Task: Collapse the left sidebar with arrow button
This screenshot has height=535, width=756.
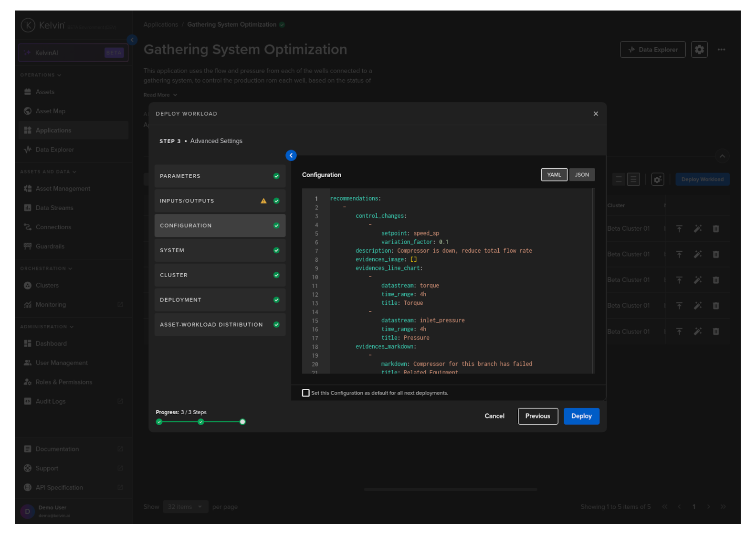Action: pyautogui.click(x=132, y=40)
